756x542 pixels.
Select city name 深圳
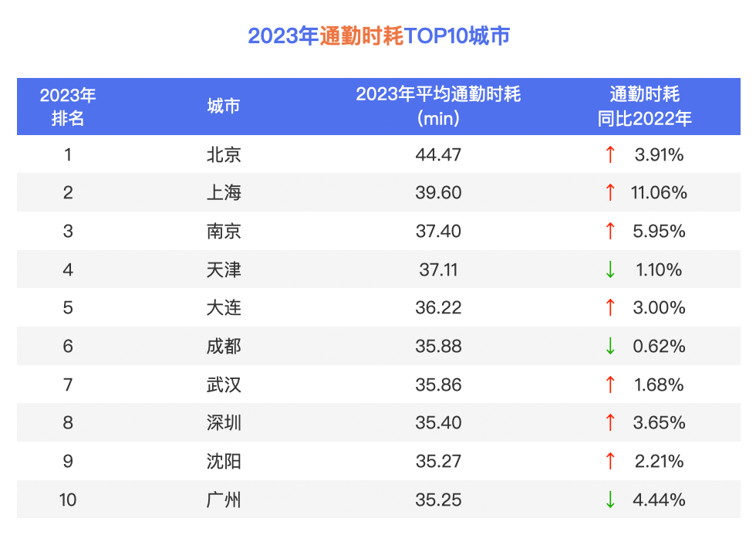pos(223,422)
